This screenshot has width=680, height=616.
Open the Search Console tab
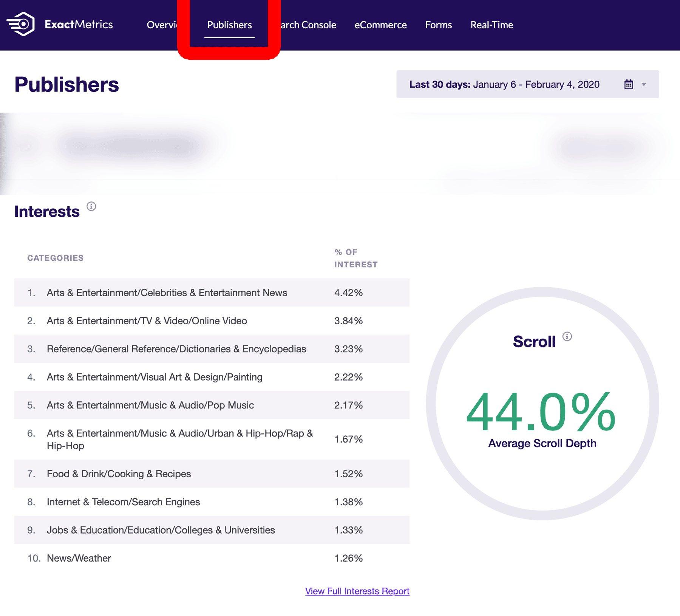point(308,25)
